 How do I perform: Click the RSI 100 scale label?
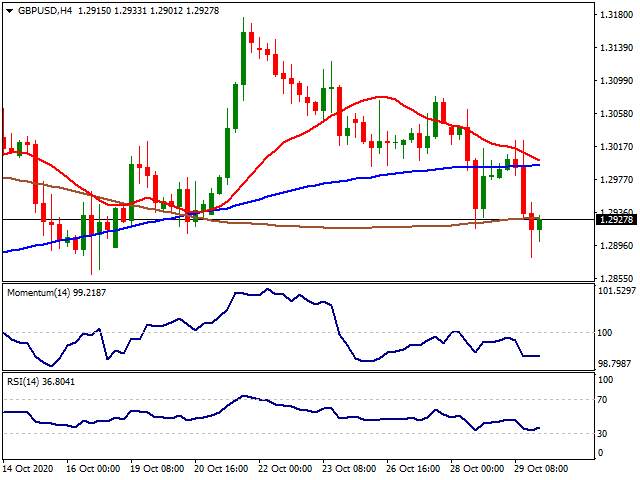(x=605, y=380)
